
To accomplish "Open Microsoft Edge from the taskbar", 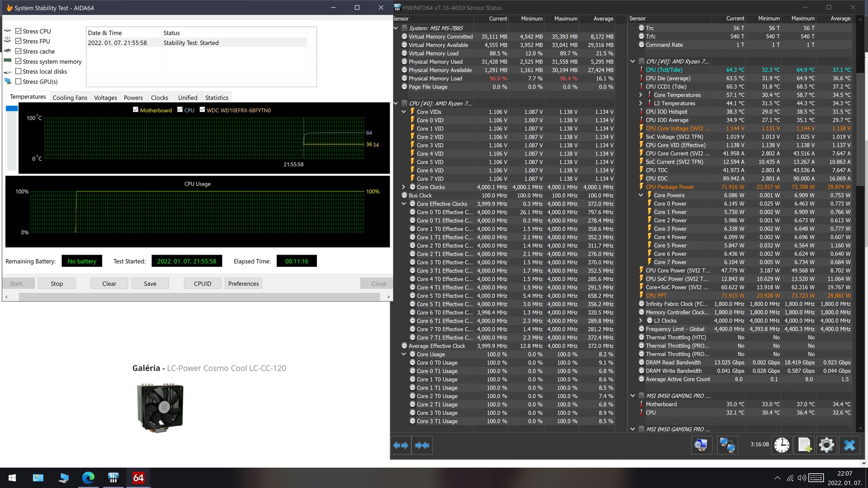I will [88, 478].
